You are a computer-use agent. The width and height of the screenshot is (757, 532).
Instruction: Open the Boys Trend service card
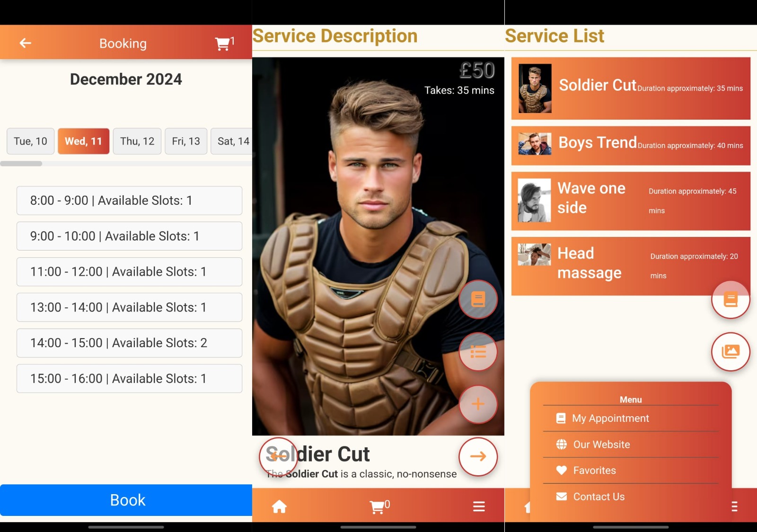(631, 145)
